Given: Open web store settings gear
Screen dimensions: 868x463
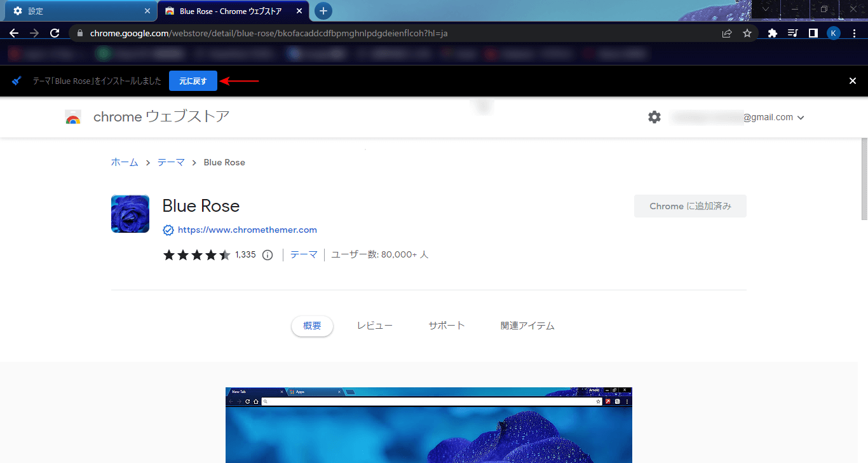Looking at the screenshot, I should (x=654, y=117).
